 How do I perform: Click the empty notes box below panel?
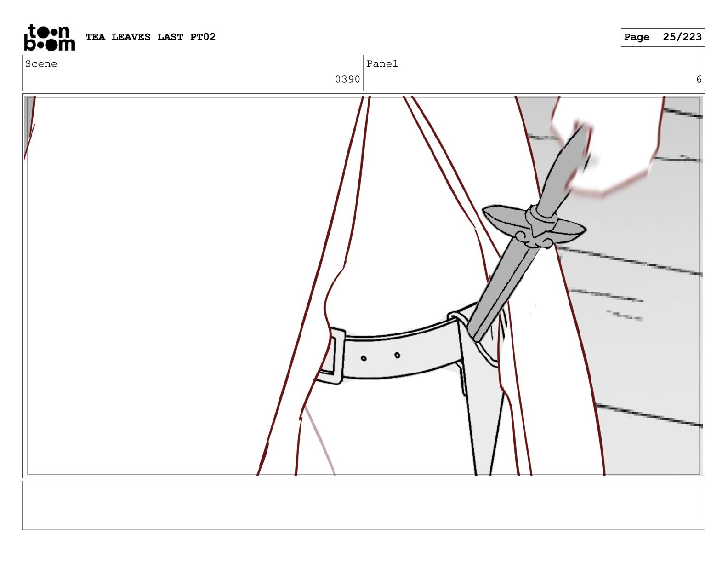(363, 505)
